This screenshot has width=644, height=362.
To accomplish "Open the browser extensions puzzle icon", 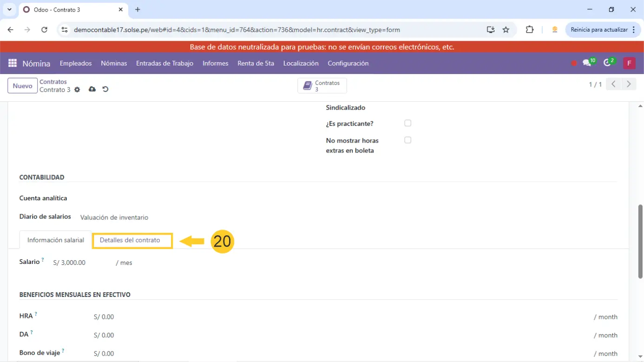I will coord(529,30).
